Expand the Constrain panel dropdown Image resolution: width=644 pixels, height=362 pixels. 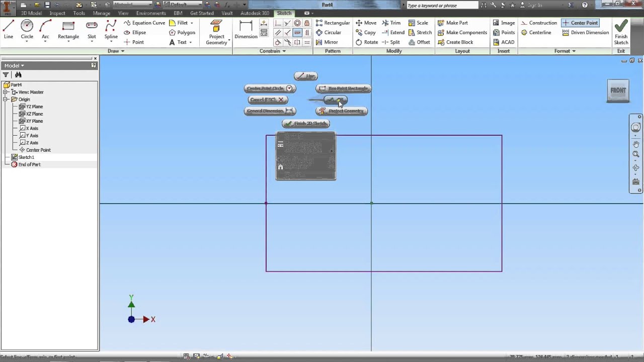(x=273, y=51)
